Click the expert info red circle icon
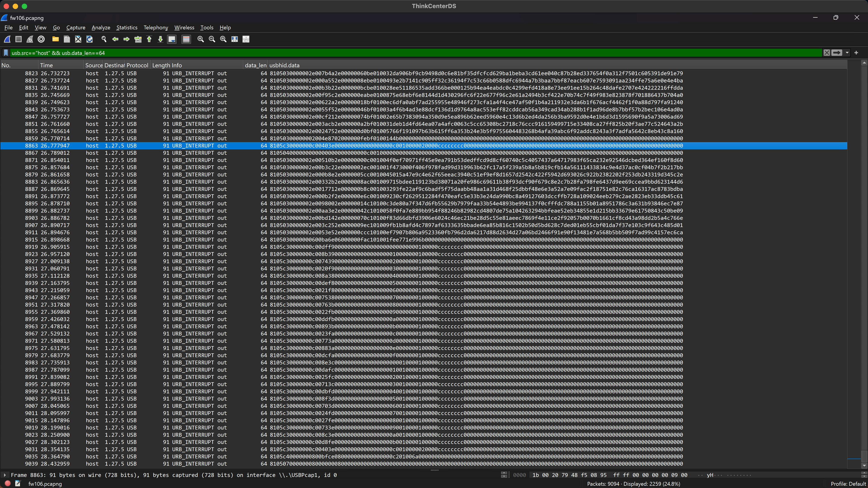 coord(7,484)
